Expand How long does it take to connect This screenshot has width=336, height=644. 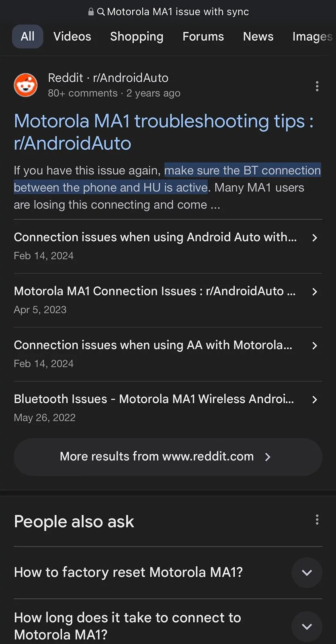tap(307, 626)
